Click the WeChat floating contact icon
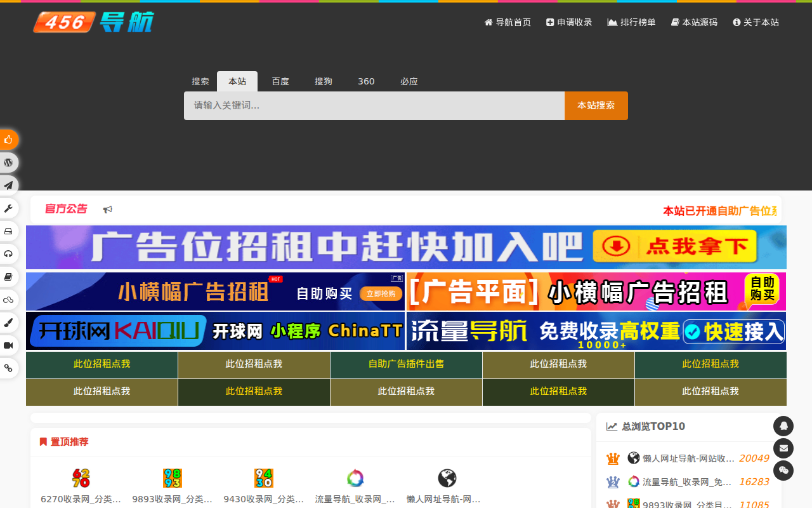This screenshot has height=508, width=812. (784, 471)
